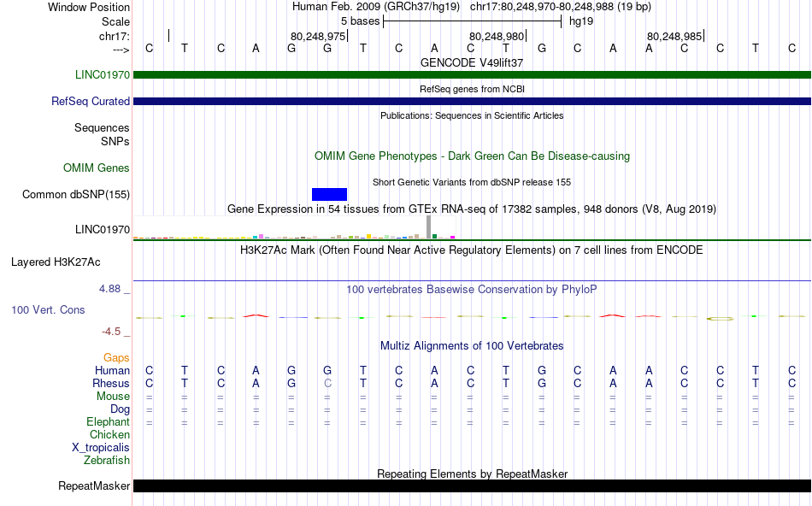Click the blue Common dbSNP variant box
Screen dimensions: 812x506
point(329,194)
